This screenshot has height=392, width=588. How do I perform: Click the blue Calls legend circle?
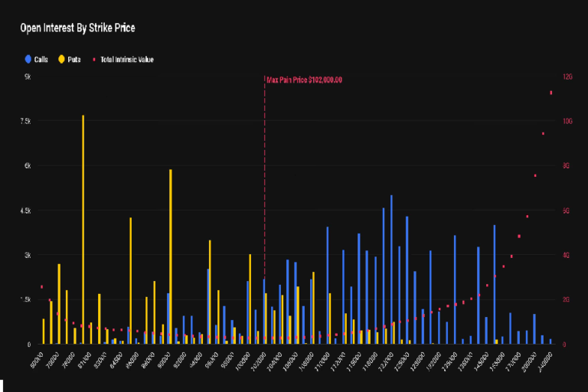(28, 59)
